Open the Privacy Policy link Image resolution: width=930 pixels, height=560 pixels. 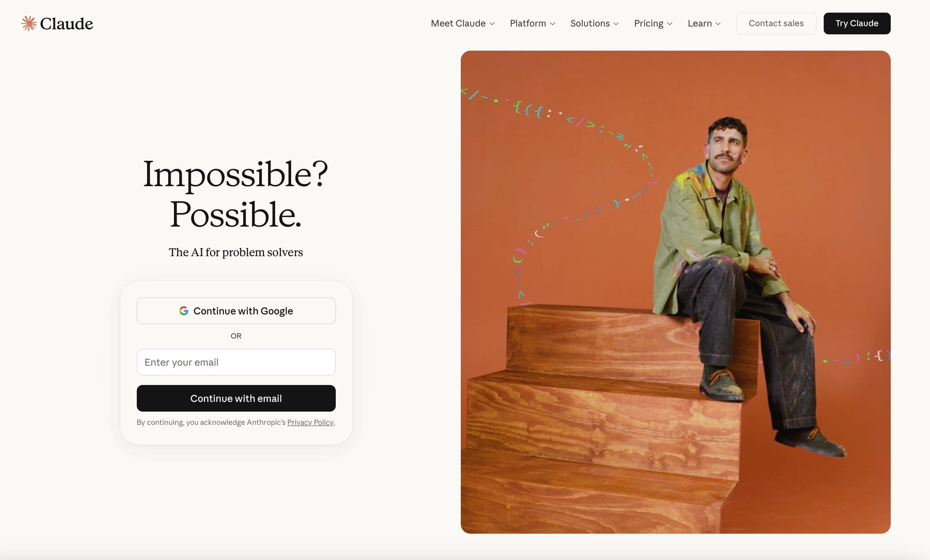pos(310,422)
